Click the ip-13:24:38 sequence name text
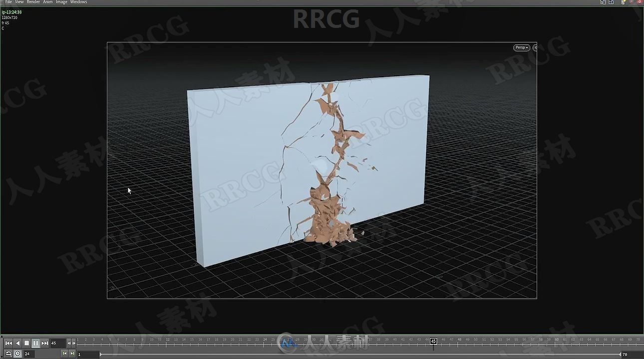The image size is (644, 359). tap(11, 12)
